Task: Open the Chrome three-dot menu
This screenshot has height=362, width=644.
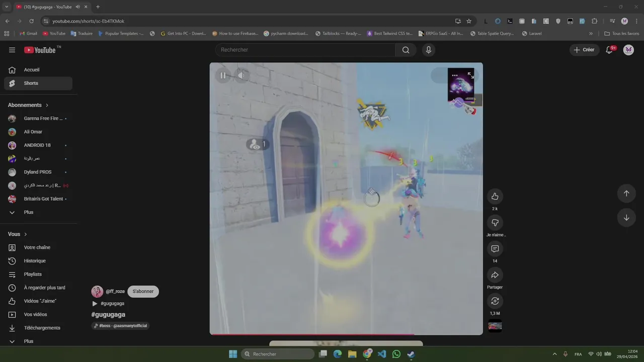Action: tap(636, 21)
